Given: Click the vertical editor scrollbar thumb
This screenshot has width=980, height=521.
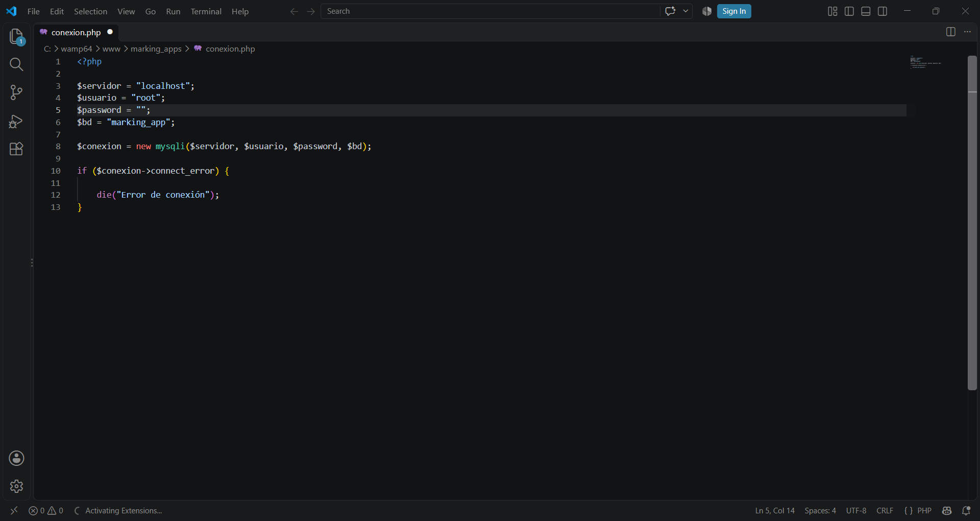Looking at the screenshot, I should (972, 223).
